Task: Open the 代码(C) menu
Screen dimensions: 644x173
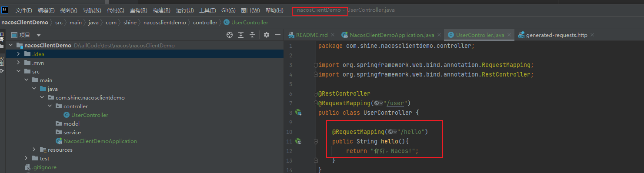Action: point(115,10)
